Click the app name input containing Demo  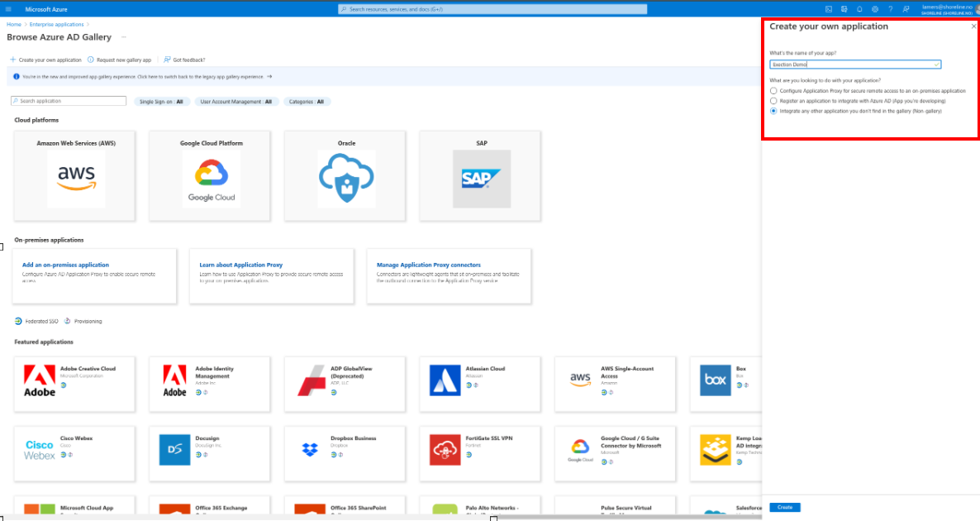pyautogui.click(x=855, y=65)
